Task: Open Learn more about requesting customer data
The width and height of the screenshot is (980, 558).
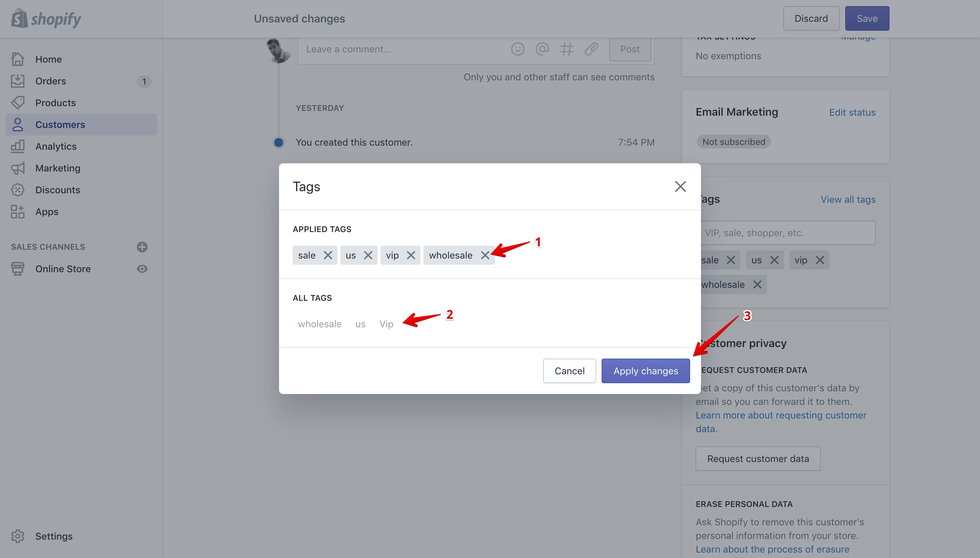Action: [x=781, y=422]
